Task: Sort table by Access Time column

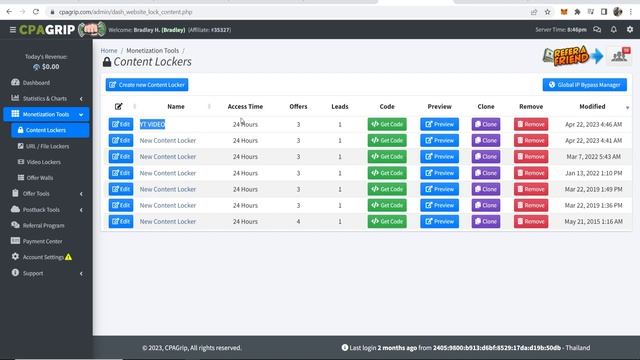Action: pos(245,107)
